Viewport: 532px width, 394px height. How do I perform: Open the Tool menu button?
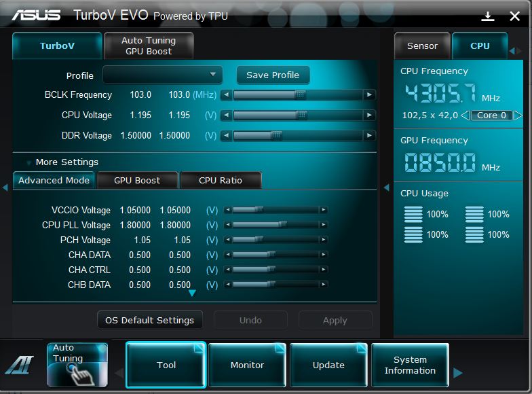pos(166,365)
